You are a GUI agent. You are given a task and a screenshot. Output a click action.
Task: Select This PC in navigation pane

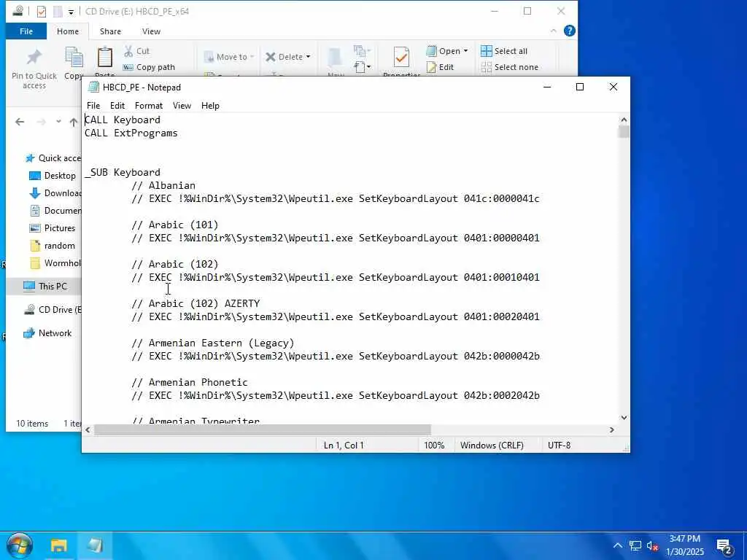pyautogui.click(x=45, y=286)
